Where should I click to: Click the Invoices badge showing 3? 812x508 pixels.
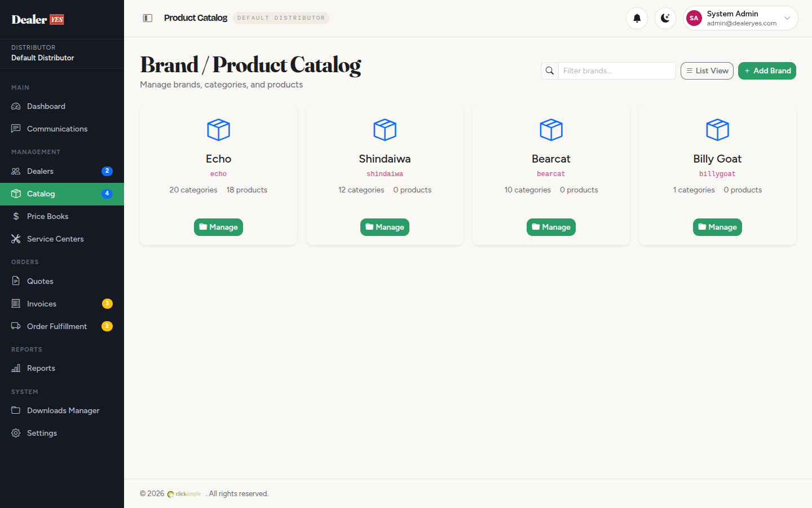(x=107, y=304)
